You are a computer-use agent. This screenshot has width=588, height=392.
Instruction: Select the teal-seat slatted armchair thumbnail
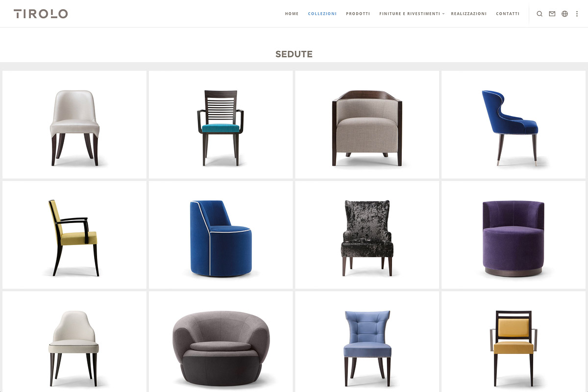pos(220,124)
